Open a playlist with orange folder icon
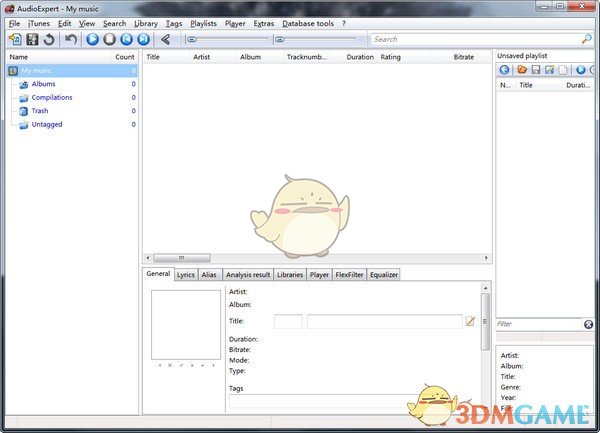Screen dimensions: 600x433 coord(522,70)
